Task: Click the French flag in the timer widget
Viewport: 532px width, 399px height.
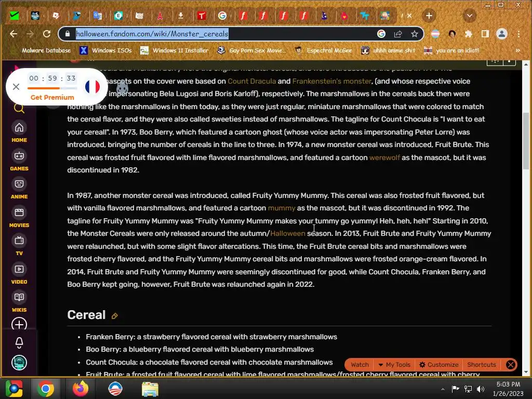Action: 92,87
